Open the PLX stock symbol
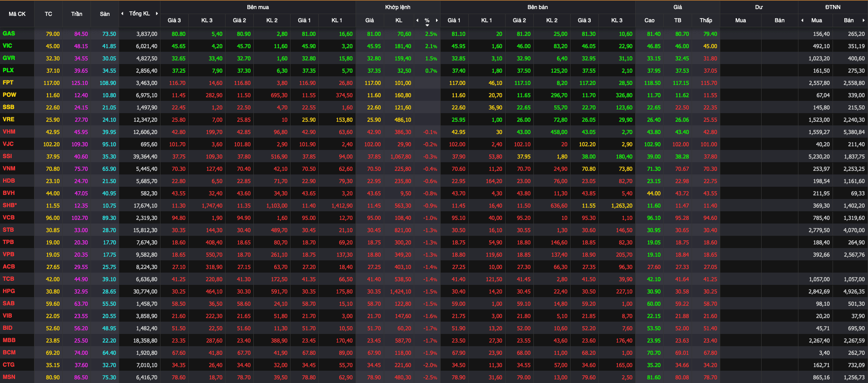The image size is (868, 383). click(8, 70)
